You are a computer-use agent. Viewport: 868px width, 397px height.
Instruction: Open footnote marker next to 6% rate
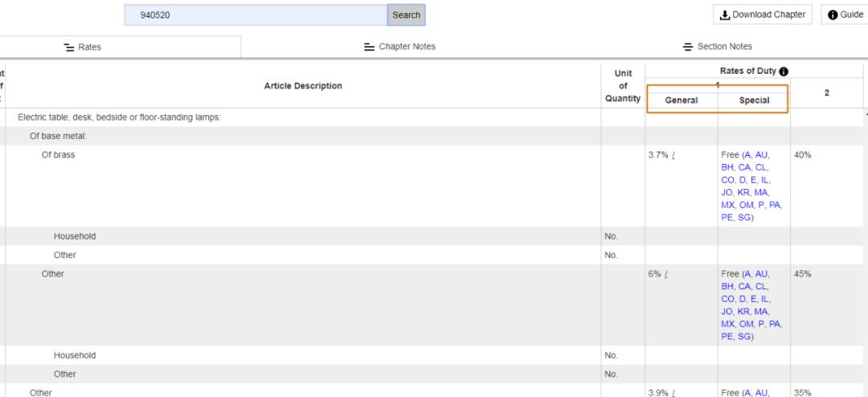pos(669,274)
